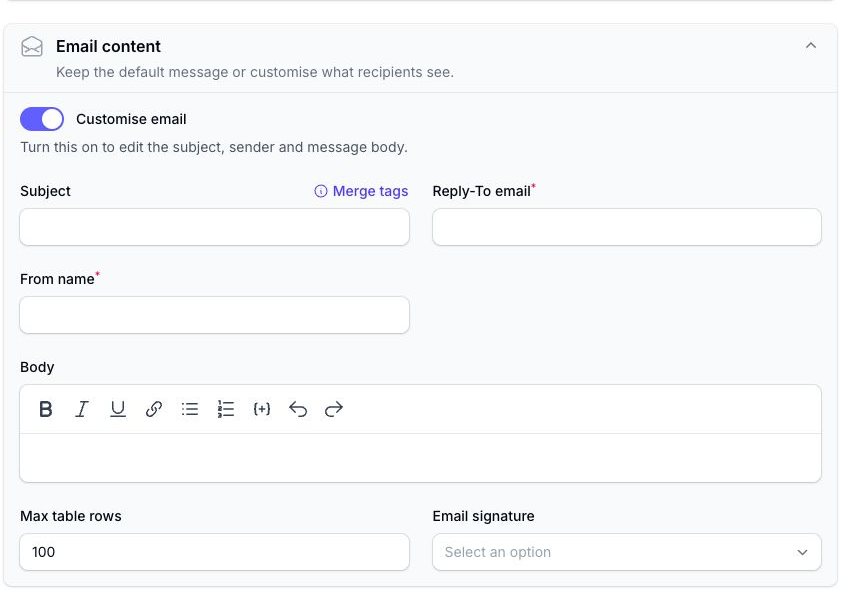This screenshot has height=605, width=856.
Task: Click inside the Body text area
Action: click(420, 458)
